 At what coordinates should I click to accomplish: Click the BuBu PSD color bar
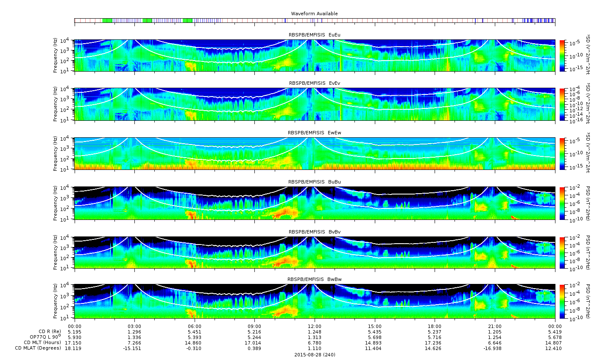click(563, 203)
